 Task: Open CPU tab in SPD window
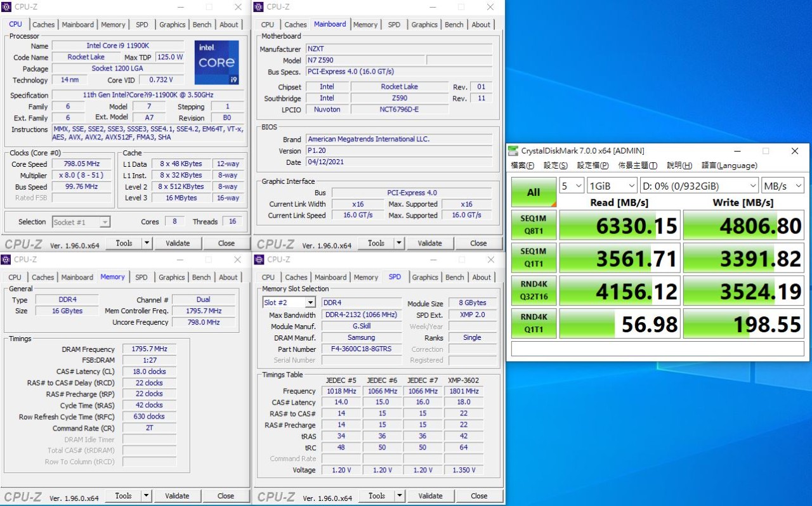pyautogui.click(x=268, y=277)
